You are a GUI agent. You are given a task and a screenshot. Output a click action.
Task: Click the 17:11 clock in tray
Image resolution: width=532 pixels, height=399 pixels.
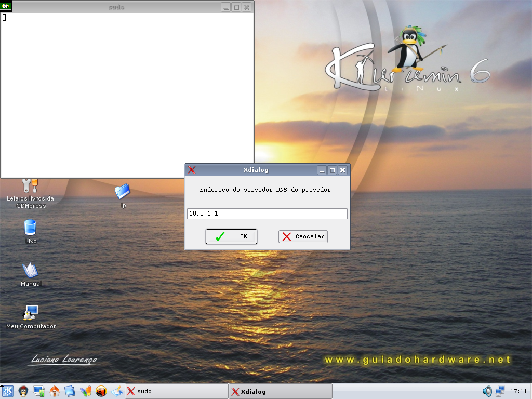point(518,391)
